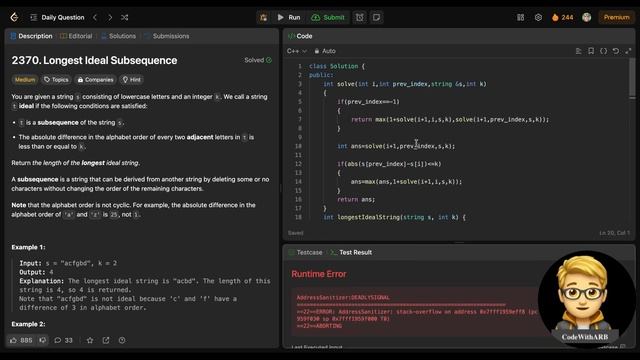Image resolution: width=640 pixels, height=360 pixels.
Task: Open the timer alarm icon
Action: [360, 17]
